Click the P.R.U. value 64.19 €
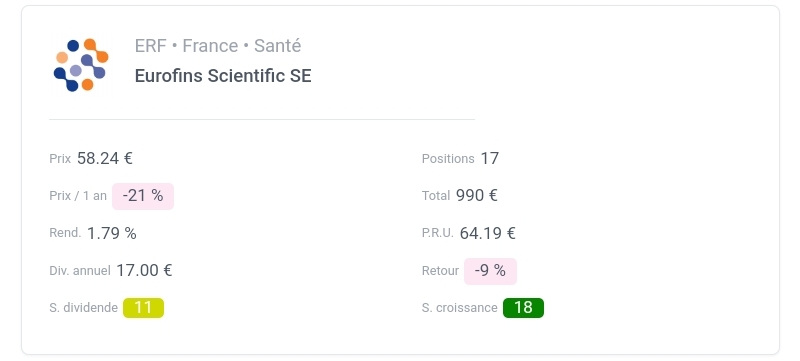 click(x=487, y=234)
